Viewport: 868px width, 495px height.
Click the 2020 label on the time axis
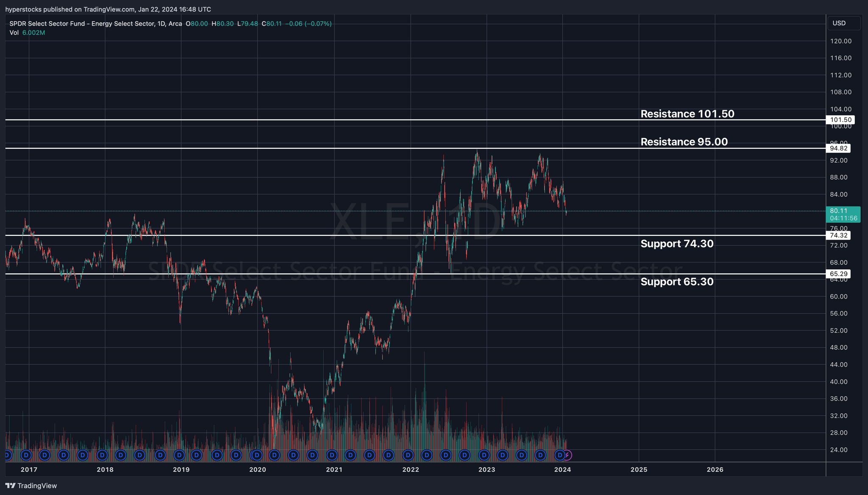tap(257, 470)
